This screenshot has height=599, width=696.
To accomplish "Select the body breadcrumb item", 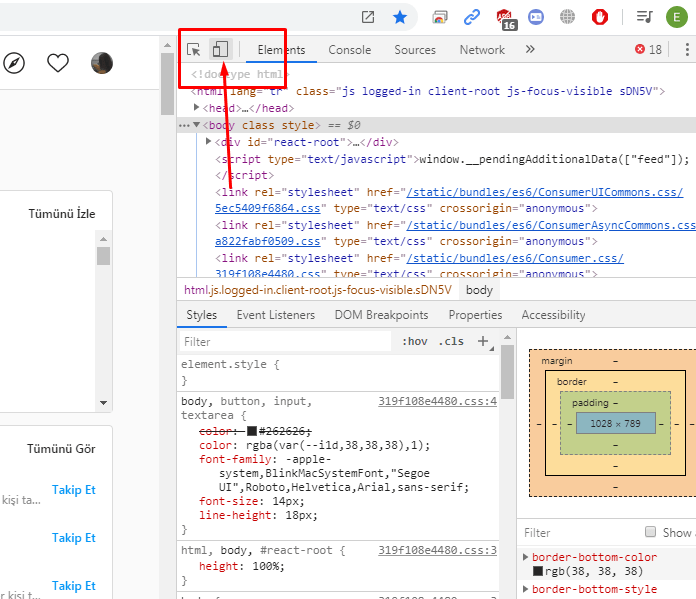I will point(479,290).
